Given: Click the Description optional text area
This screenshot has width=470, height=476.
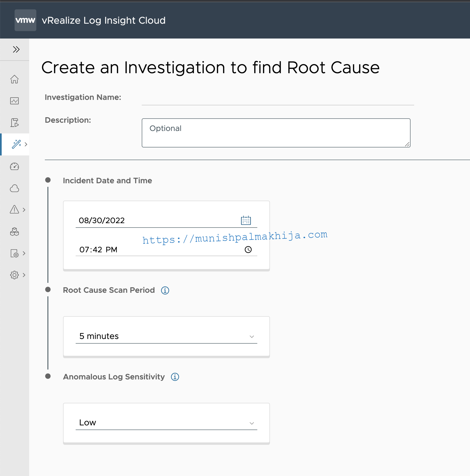Looking at the screenshot, I should click(x=276, y=133).
